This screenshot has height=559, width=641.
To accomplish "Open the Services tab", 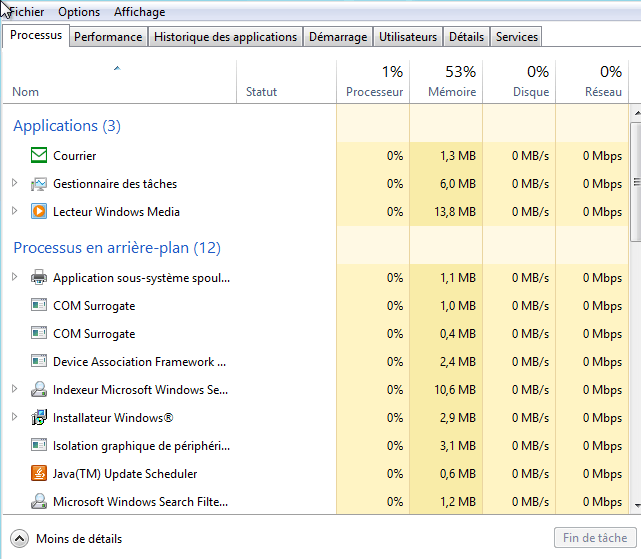I will tap(517, 37).
